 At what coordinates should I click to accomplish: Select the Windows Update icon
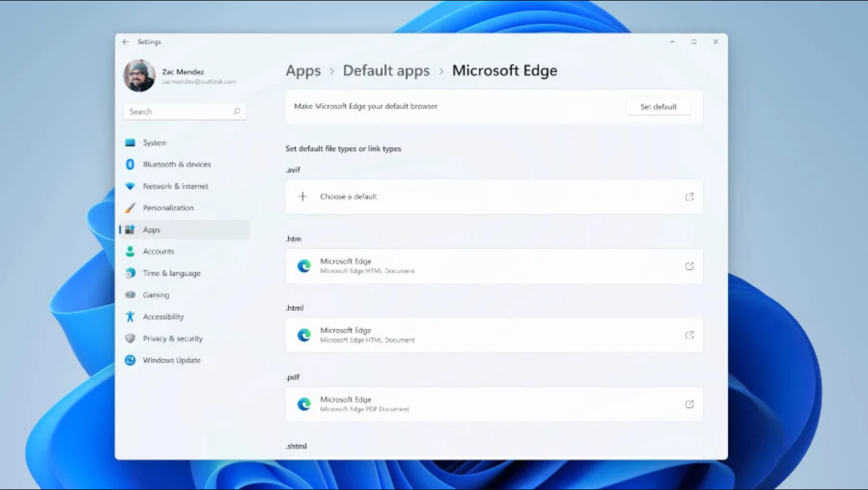[x=130, y=360]
